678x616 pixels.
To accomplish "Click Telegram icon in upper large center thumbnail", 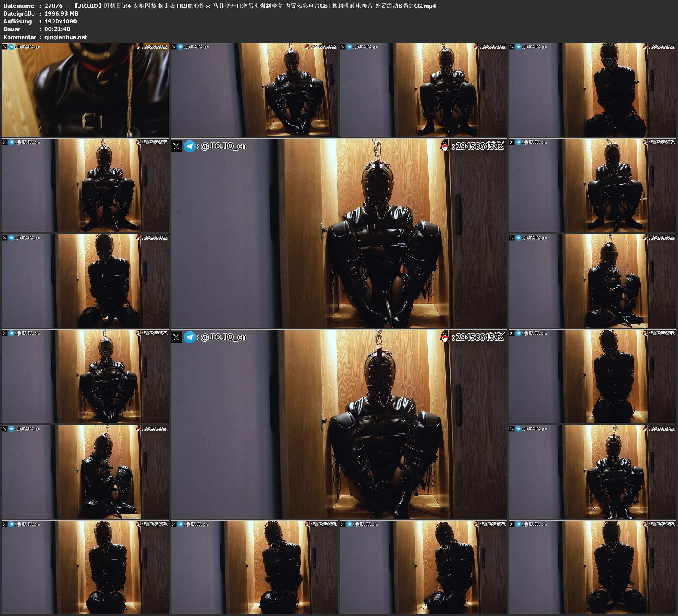I will coord(190,146).
